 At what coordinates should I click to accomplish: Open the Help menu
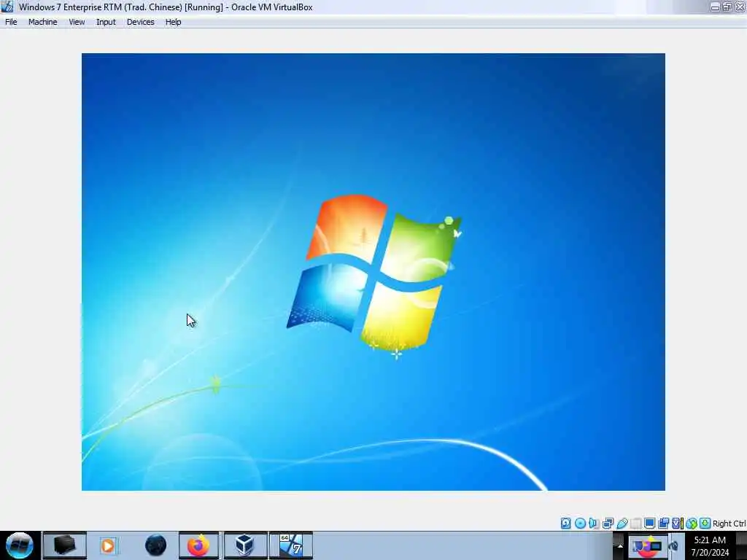[x=173, y=22]
